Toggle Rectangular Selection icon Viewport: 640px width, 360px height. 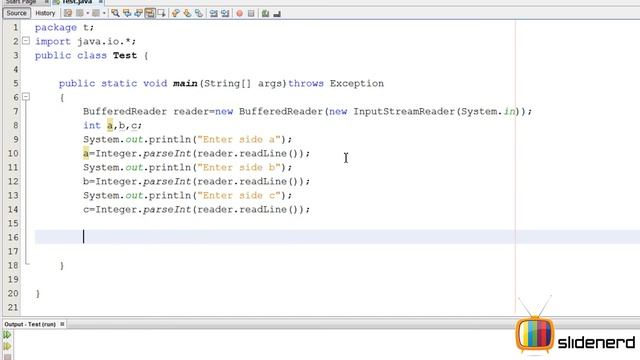click(x=162, y=13)
